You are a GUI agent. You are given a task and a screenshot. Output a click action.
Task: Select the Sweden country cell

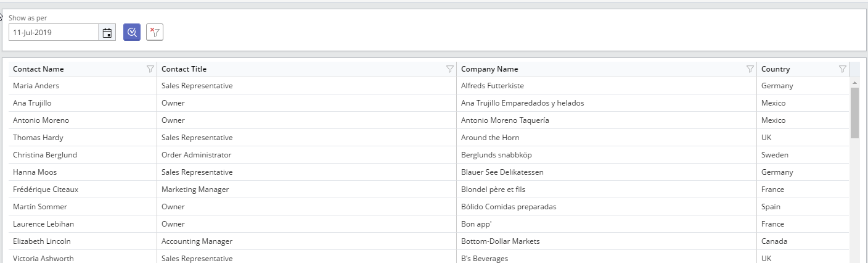(x=774, y=155)
